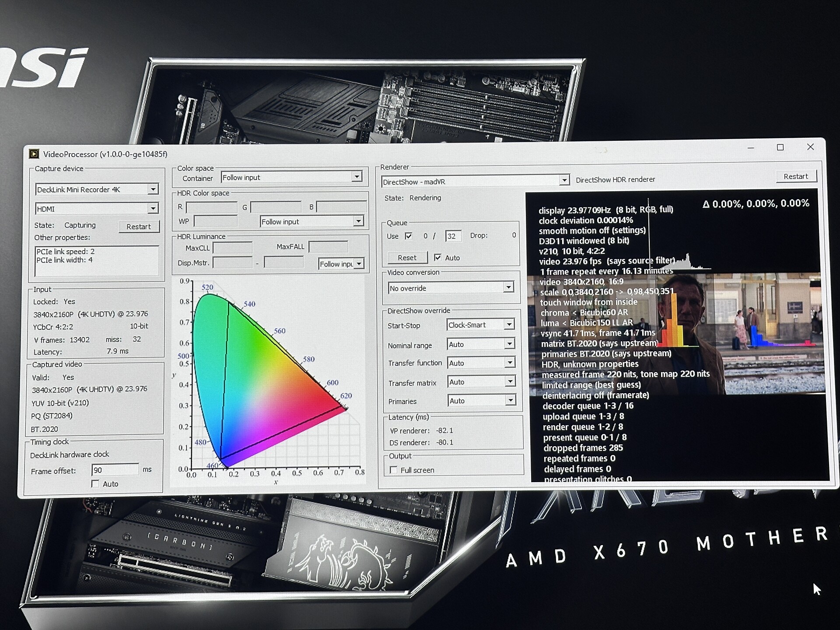
Task: Click the VideoProcessor title bar app icon
Action: coord(34,154)
